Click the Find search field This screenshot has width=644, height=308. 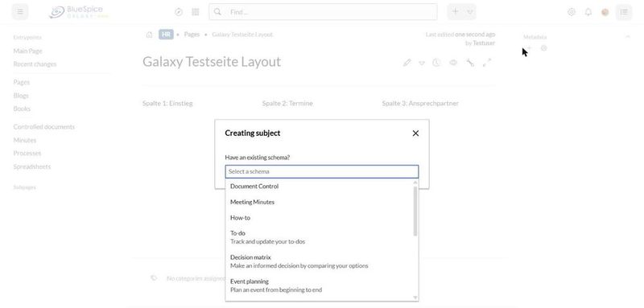pos(323,12)
